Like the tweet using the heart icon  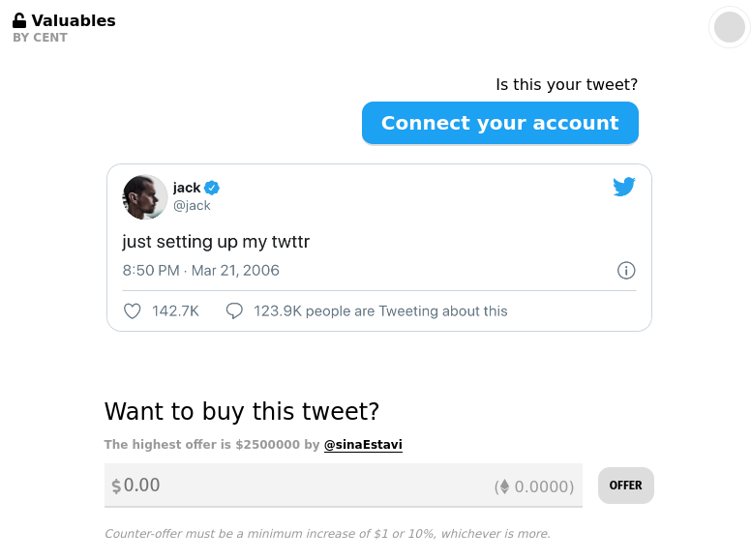pos(133,311)
